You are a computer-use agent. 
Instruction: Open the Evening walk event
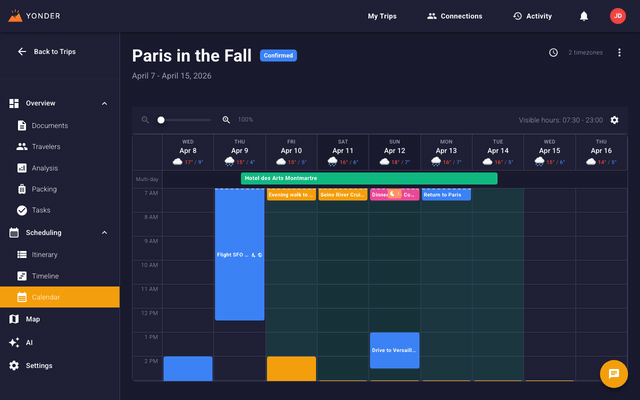(291, 195)
